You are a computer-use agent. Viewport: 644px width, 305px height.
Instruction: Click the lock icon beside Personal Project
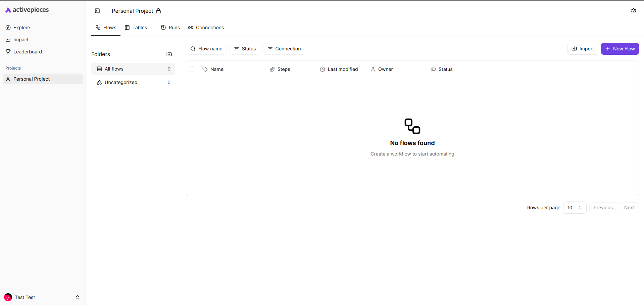click(158, 11)
